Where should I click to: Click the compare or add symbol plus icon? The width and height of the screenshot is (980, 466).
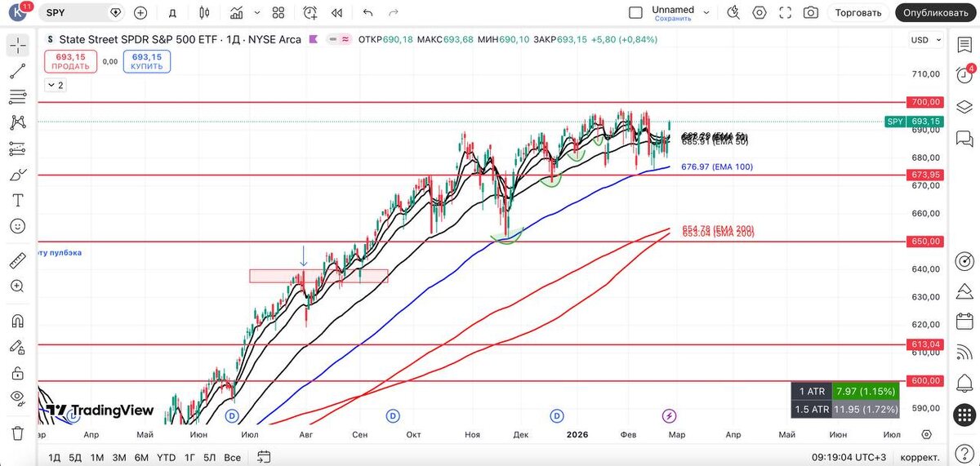(x=140, y=13)
